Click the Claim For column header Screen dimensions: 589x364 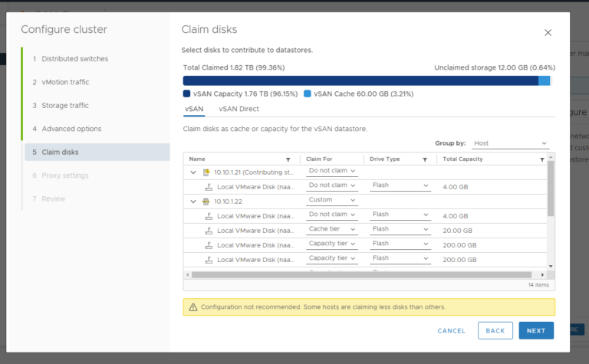pos(319,159)
